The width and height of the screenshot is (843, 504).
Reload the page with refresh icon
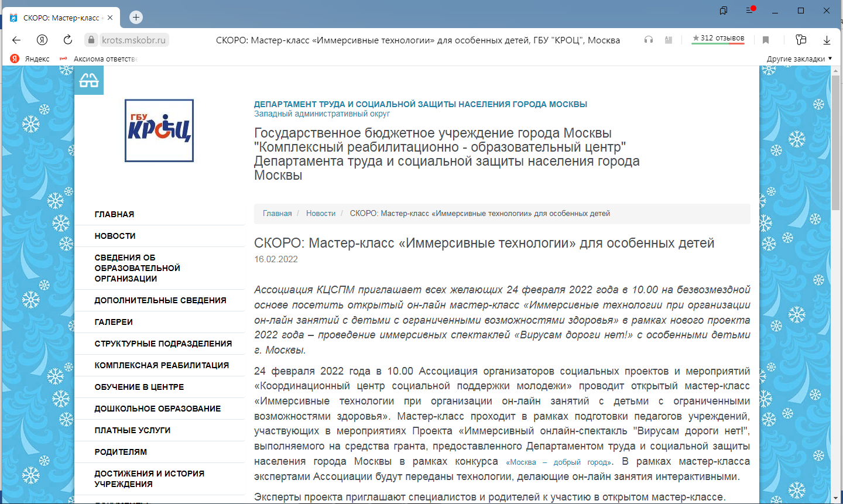(68, 40)
